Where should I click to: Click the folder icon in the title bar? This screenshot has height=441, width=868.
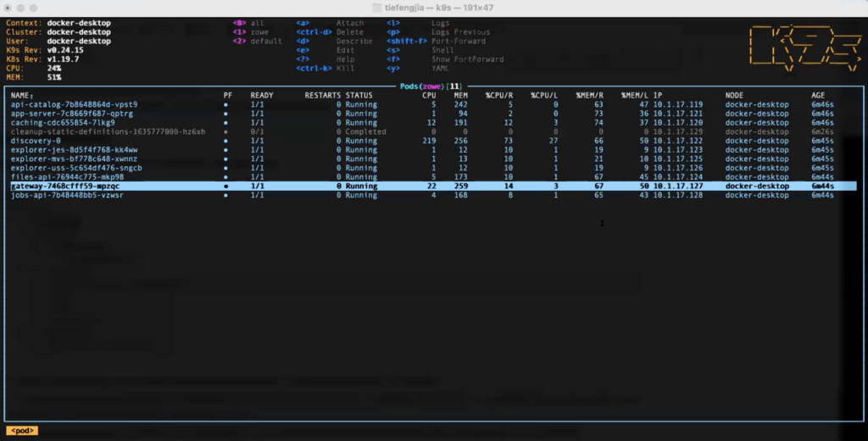377,8
